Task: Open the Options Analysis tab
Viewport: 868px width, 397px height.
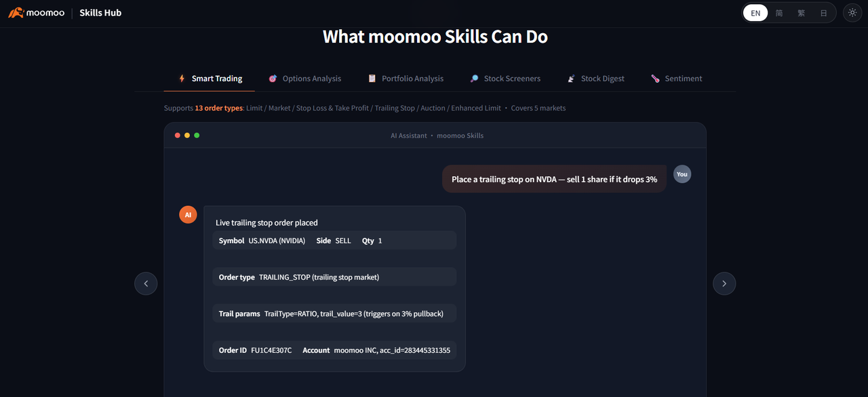Action: click(x=304, y=79)
